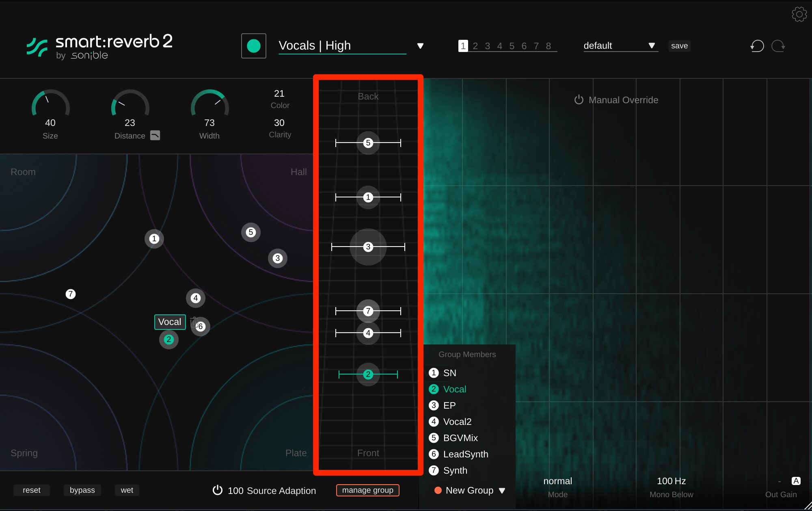Switch to state slot 3
This screenshot has width=812, height=511.
point(488,46)
